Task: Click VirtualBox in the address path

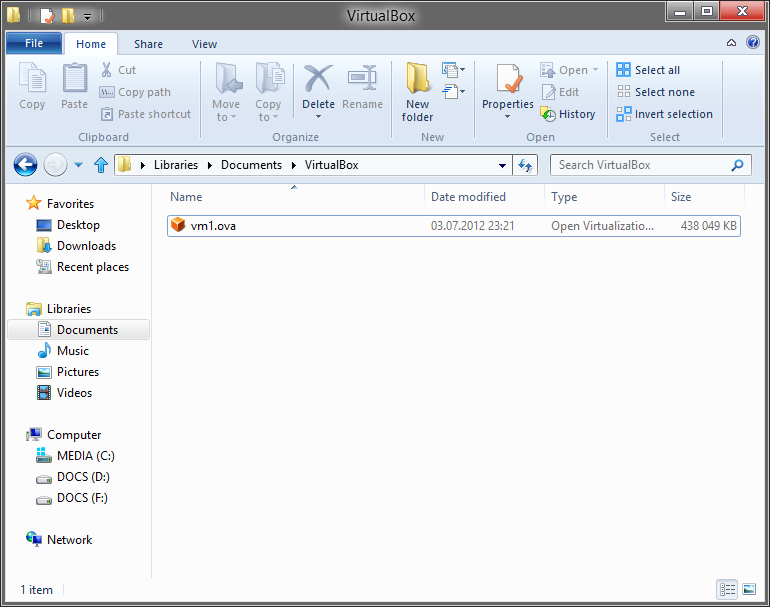Action: pos(331,165)
